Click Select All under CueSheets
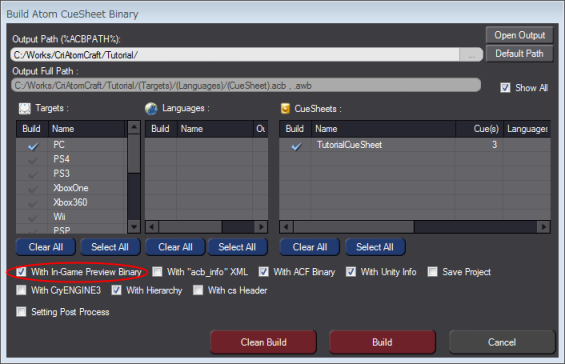This screenshot has height=364, width=565. tap(375, 247)
